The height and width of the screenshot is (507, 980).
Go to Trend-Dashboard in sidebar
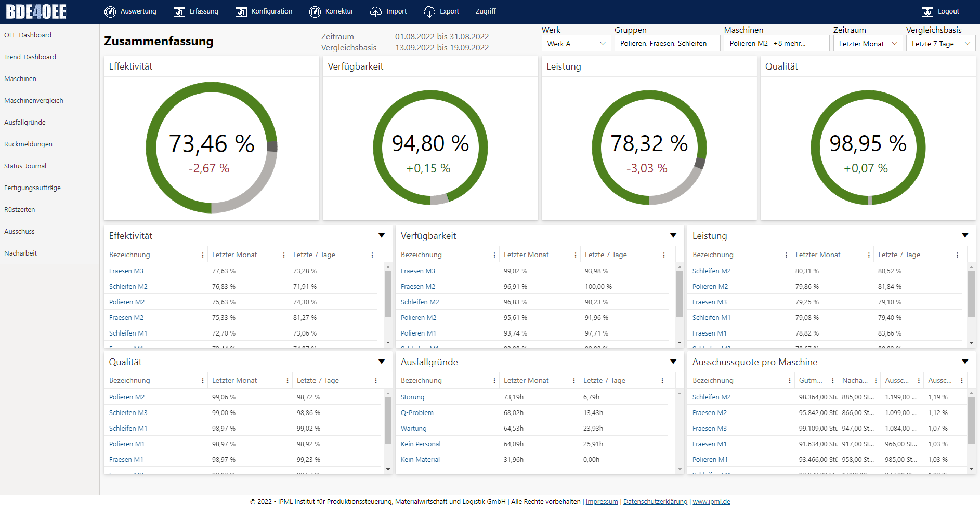(x=30, y=57)
